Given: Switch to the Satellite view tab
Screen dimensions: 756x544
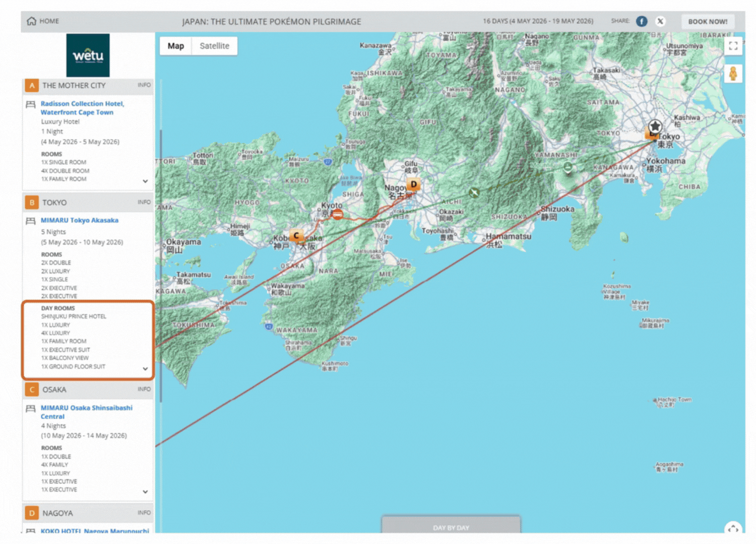Looking at the screenshot, I should point(214,46).
